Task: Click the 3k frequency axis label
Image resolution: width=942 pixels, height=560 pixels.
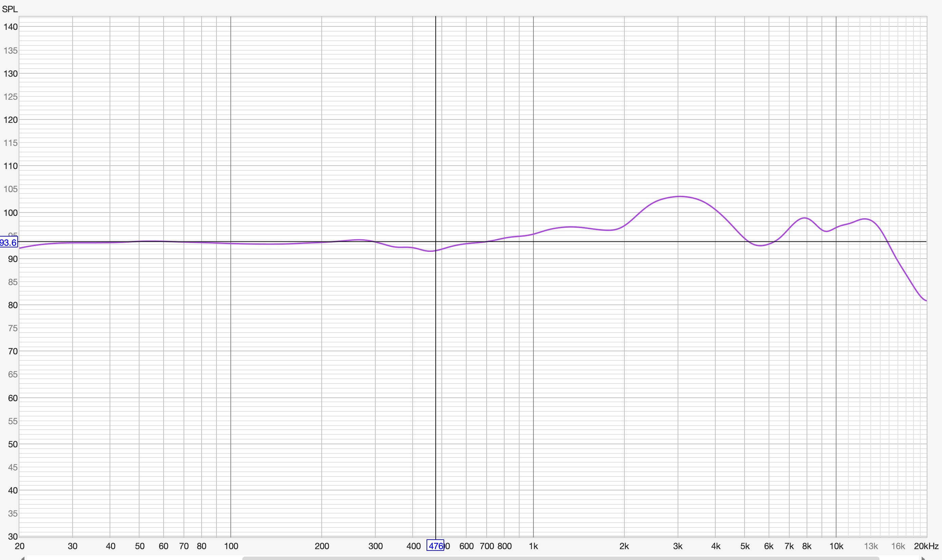Action: click(x=678, y=546)
